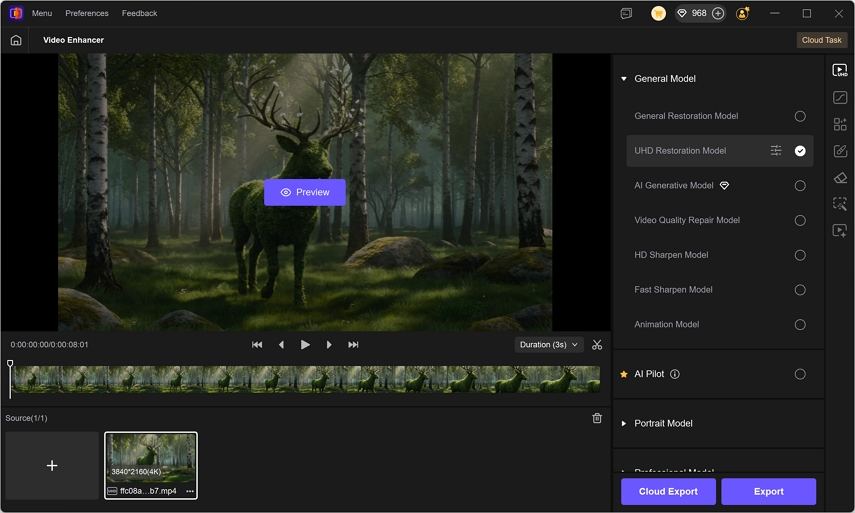The image size is (855, 513).
Task: Select Animation Model radio
Action: [800, 324]
